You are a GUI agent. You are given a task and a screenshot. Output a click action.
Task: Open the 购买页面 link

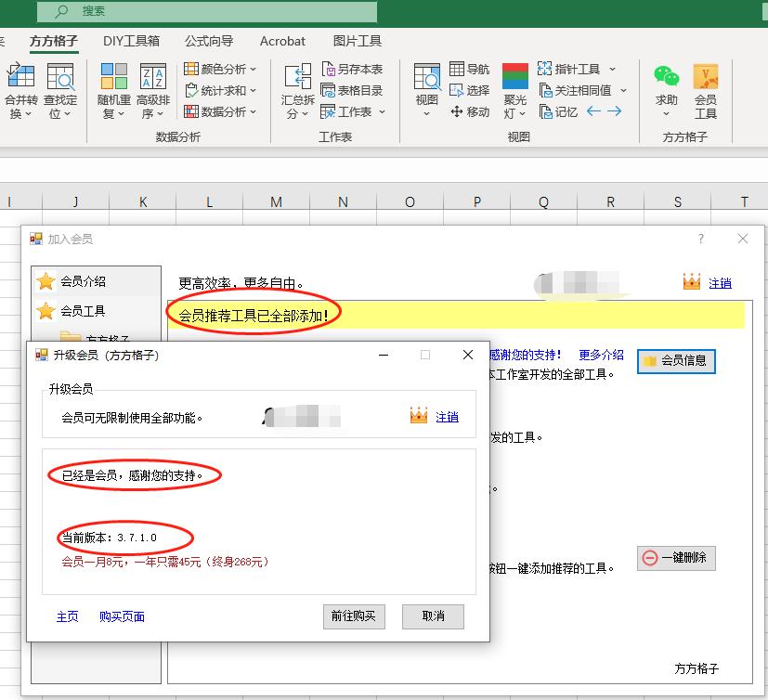tap(122, 616)
